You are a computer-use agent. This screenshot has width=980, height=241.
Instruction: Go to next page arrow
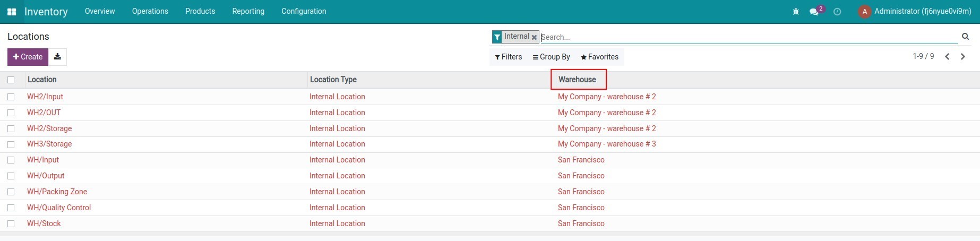pyautogui.click(x=963, y=57)
